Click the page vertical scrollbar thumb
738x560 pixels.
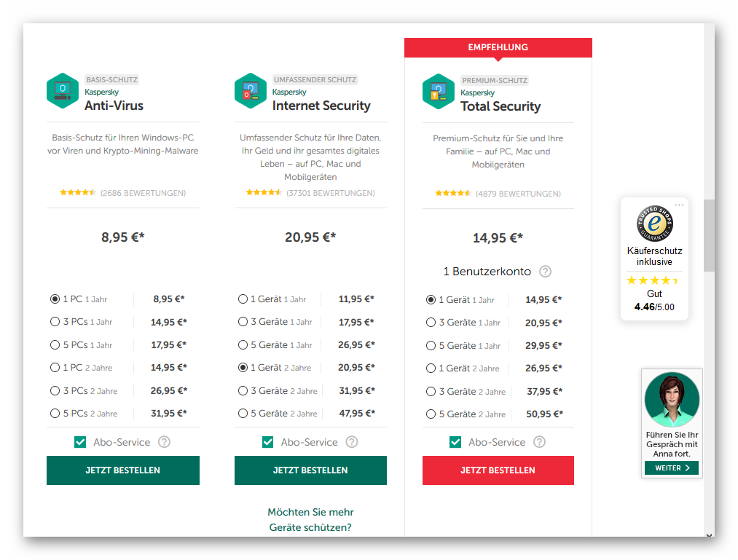[x=709, y=235]
